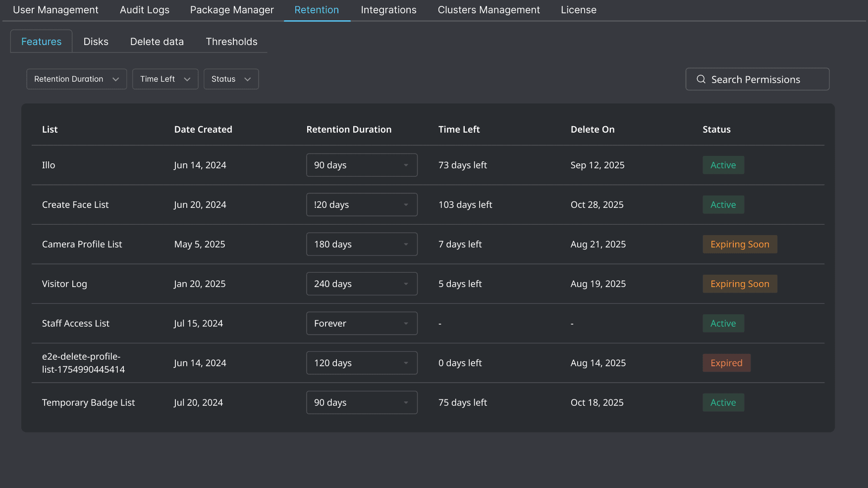Open retention dropdown for Temporary Badge List
This screenshot has height=488, width=868.
point(362,402)
